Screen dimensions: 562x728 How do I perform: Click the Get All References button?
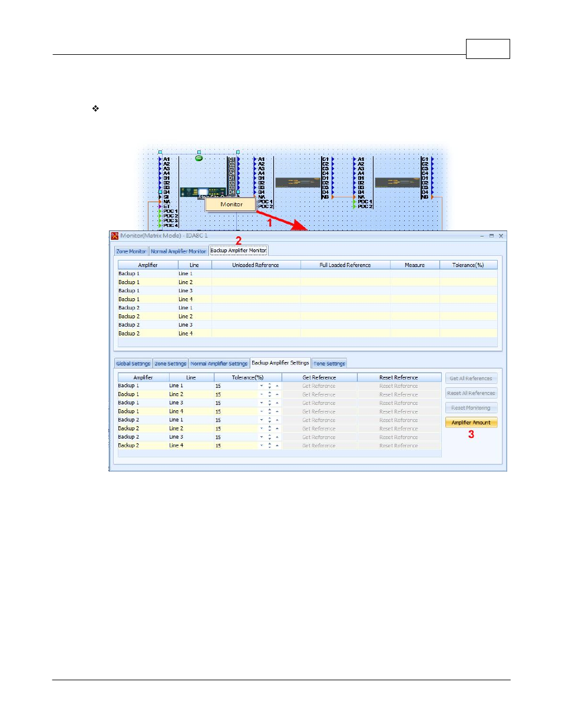[x=471, y=378]
